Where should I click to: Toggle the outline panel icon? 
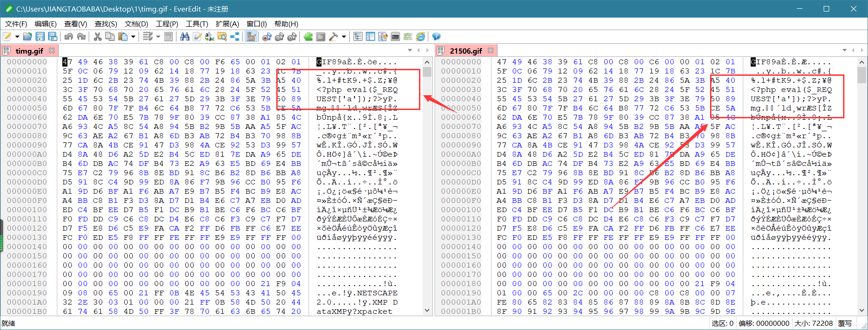tap(358, 37)
